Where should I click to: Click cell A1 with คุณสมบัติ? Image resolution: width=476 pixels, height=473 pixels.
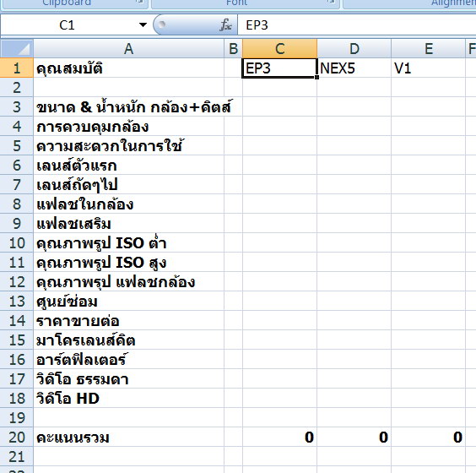tap(128, 68)
